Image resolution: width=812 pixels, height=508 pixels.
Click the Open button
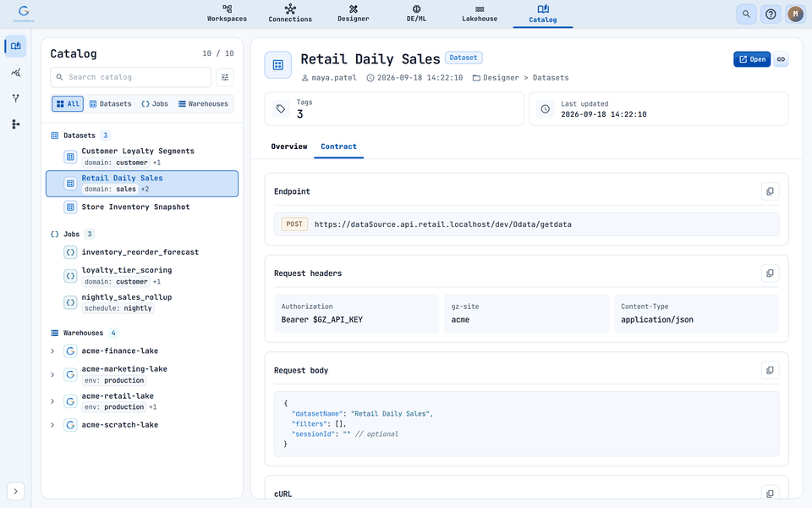pyautogui.click(x=752, y=59)
